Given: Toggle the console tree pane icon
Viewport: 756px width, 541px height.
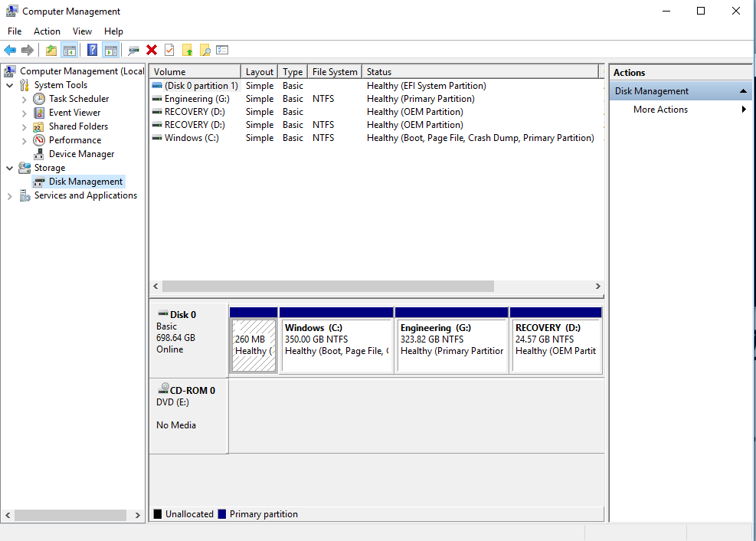Looking at the screenshot, I should coord(70,49).
